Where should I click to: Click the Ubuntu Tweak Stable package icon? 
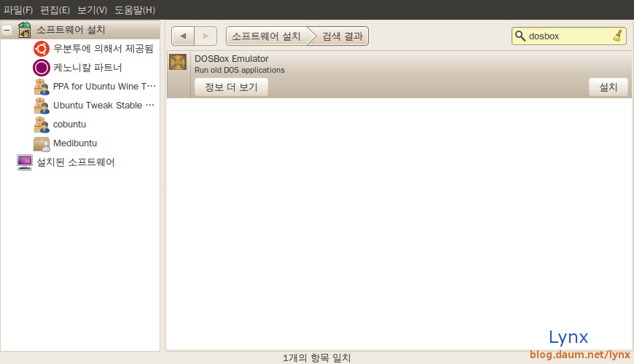pyautogui.click(x=42, y=106)
